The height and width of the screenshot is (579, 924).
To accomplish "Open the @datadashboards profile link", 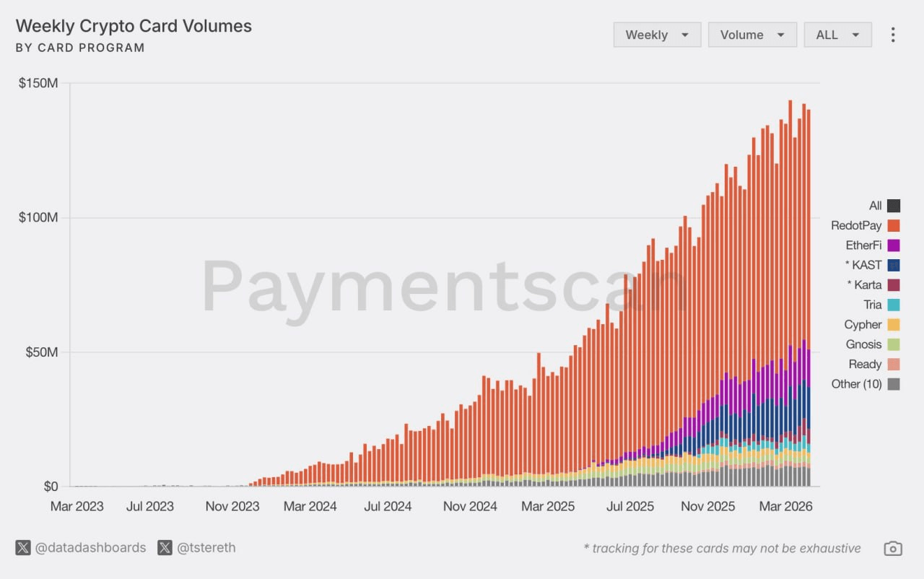I will tap(90, 548).
